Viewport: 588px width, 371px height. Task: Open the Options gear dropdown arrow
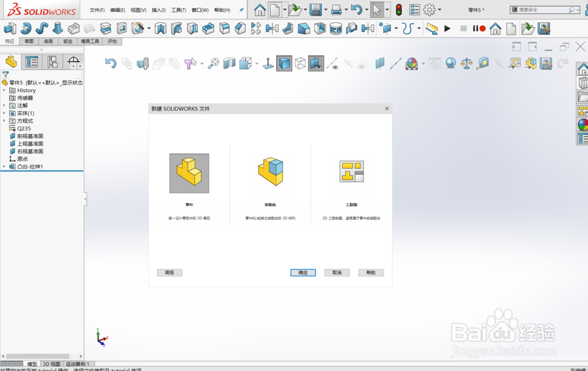point(439,10)
